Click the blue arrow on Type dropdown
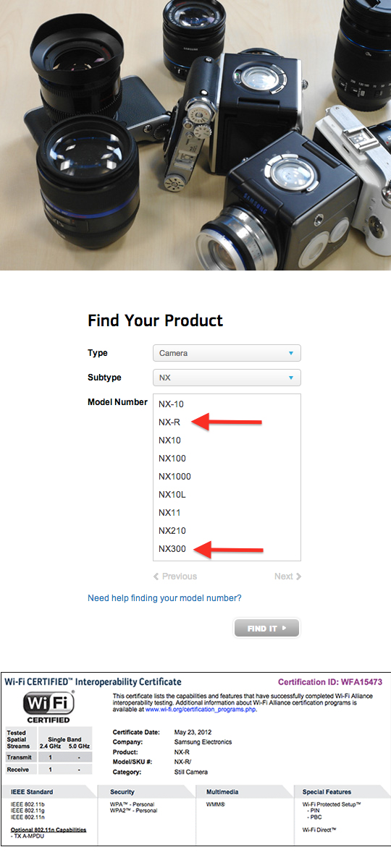This screenshot has width=391, height=868. pos(291,353)
